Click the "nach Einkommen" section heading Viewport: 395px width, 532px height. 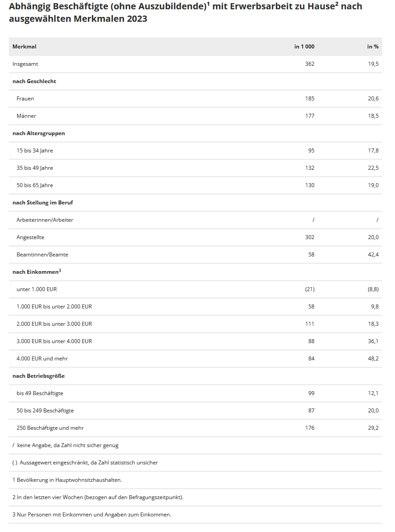coord(36,272)
